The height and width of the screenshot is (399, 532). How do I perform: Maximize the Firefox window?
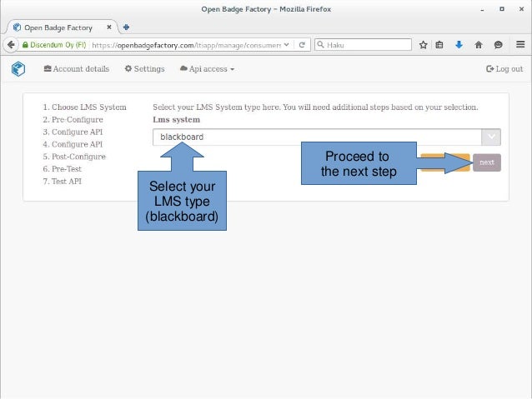tap(502, 9)
